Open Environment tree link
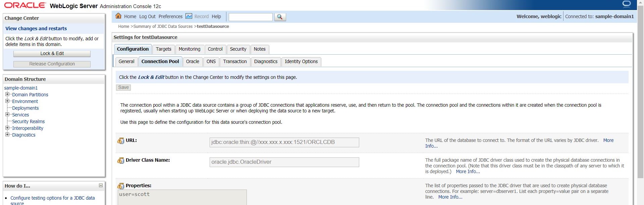This screenshot has height=205, width=644. (25, 101)
